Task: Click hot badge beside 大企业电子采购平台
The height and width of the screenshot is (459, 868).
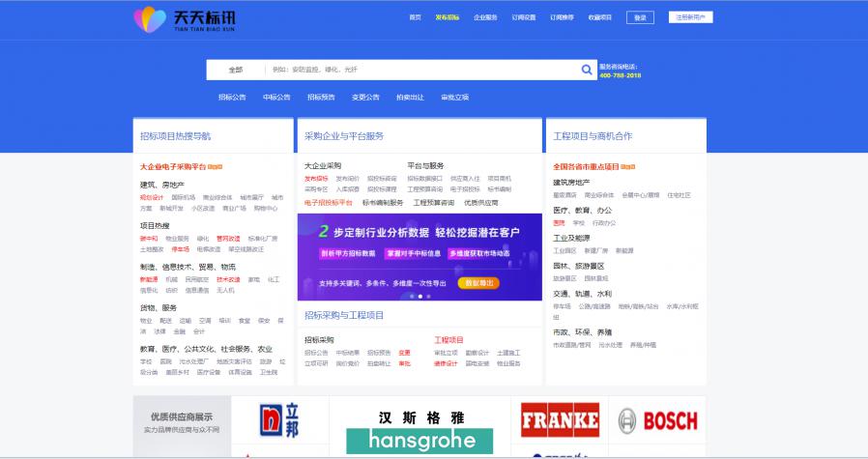Action: [x=216, y=166]
